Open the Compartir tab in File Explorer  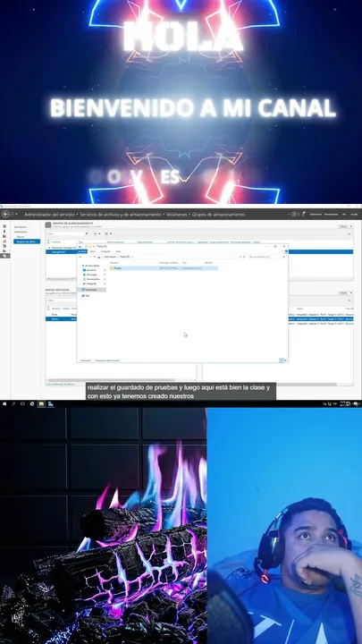click(105, 251)
